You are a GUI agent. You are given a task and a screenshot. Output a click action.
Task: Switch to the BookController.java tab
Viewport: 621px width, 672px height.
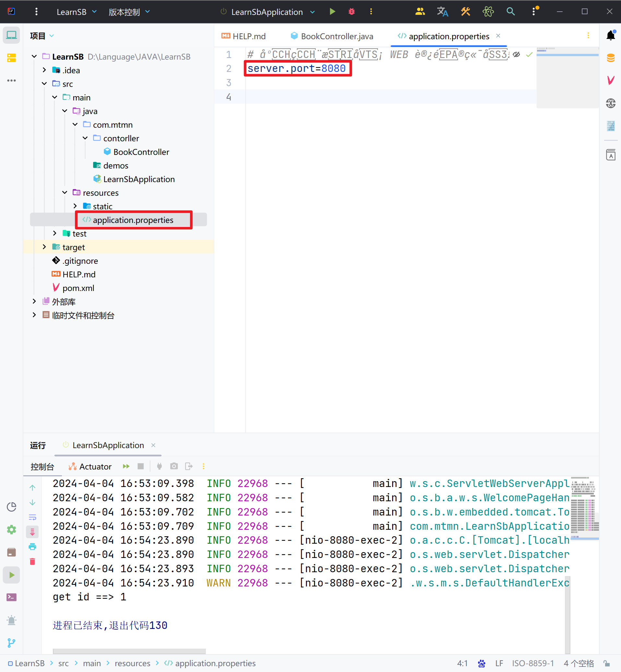(x=336, y=36)
